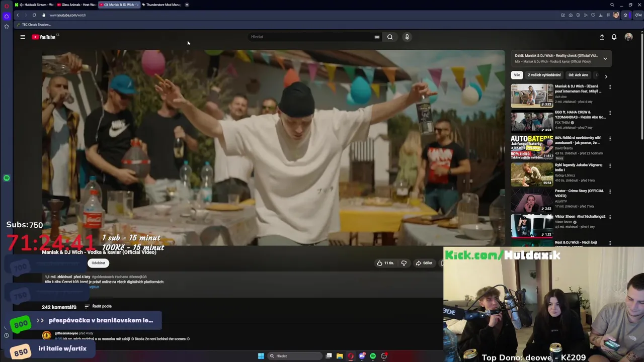This screenshot has width=644, height=362.
Task: Open Discord from taskbar
Action: (x=362, y=356)
